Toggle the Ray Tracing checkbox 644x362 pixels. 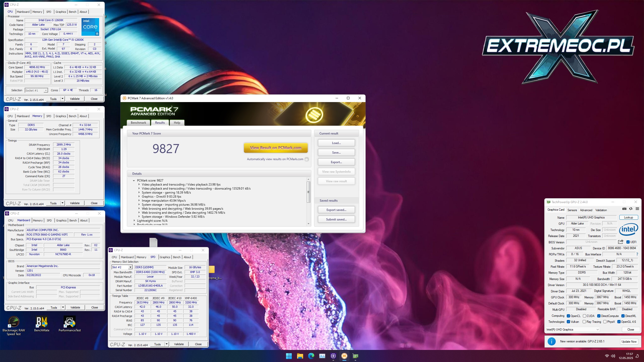tap(584, 322)
